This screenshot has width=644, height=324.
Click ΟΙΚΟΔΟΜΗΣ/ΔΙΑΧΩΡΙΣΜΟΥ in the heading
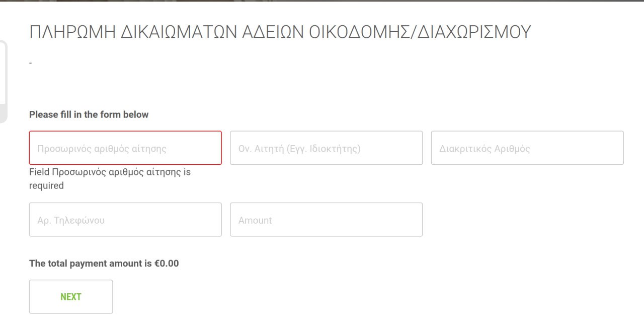[420, 32]
